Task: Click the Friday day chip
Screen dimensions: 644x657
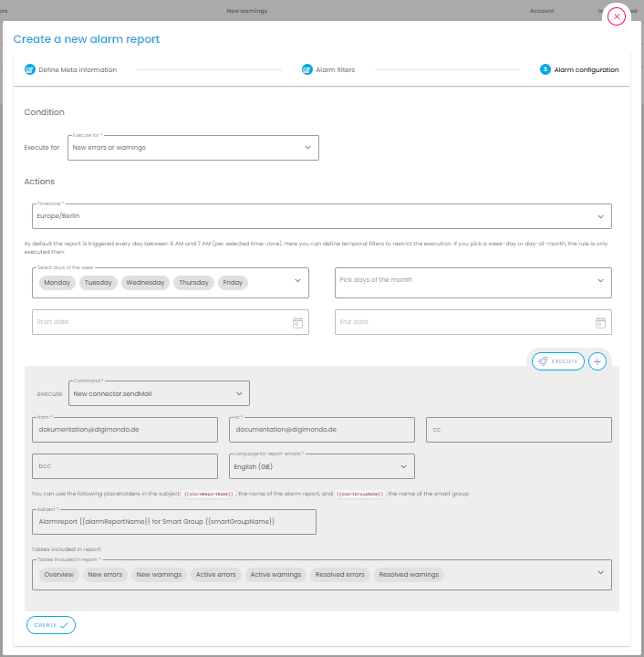Action: (x=233, y=283)
